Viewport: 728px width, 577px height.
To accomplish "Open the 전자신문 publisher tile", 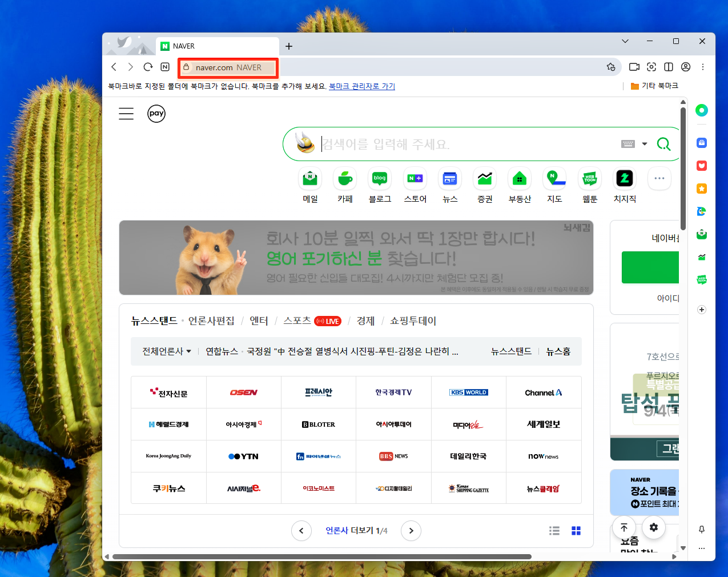I will [x=168, y=392].
